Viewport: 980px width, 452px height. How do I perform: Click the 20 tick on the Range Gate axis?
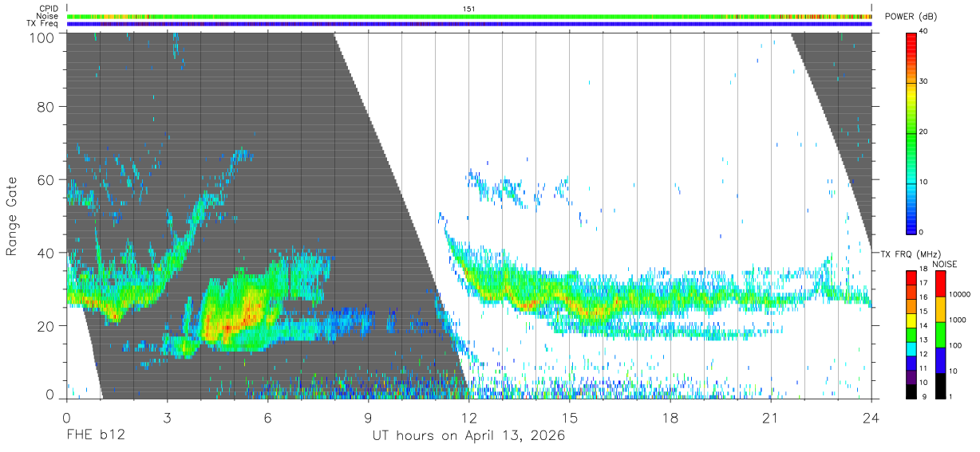(x=45, y=326)
